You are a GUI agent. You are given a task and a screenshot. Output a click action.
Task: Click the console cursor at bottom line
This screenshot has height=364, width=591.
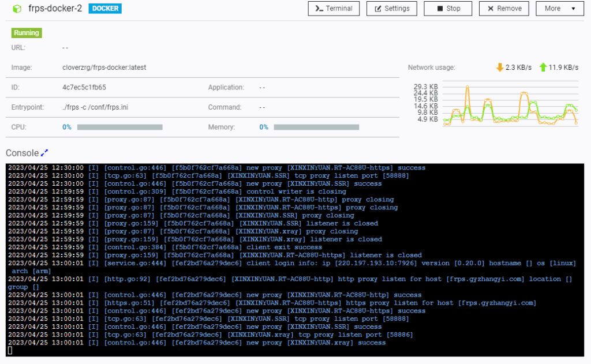(x=10, y=350)
